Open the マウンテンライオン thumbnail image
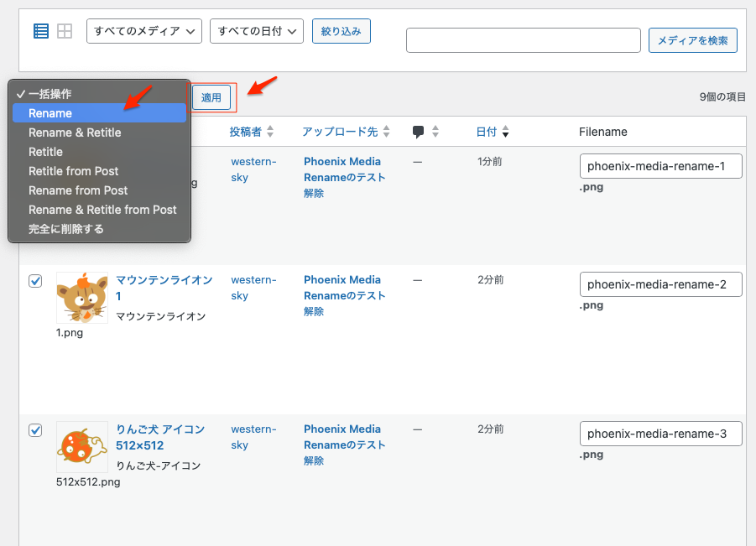Screen dimensions: 756x546 click(82, 298)
